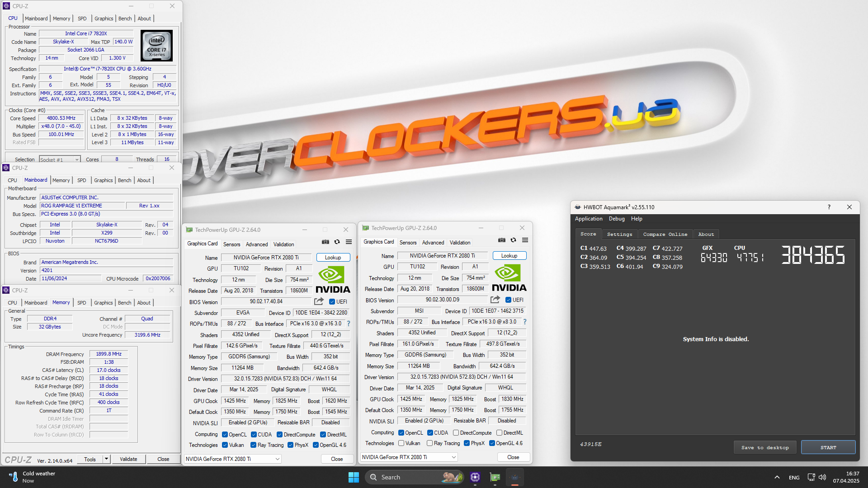
Task: Open GPU selector dropdown in right GPU-Z
Action: click(x=409, y=457)
